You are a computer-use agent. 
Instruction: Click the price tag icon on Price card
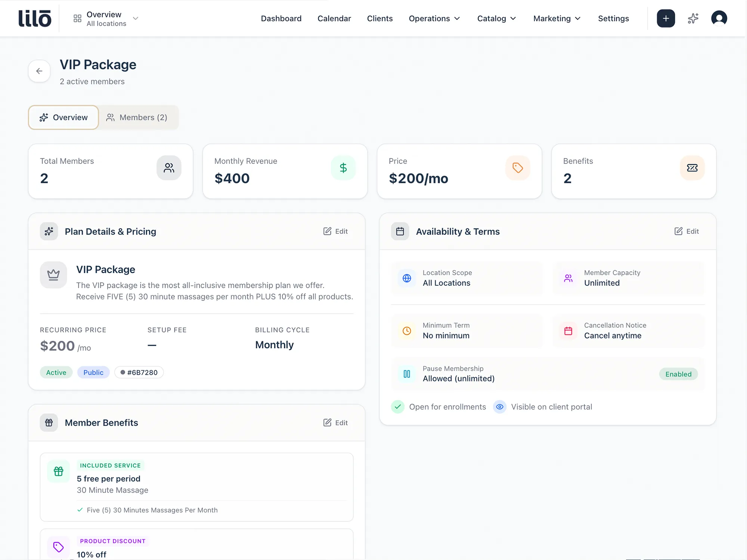[518, 168]
